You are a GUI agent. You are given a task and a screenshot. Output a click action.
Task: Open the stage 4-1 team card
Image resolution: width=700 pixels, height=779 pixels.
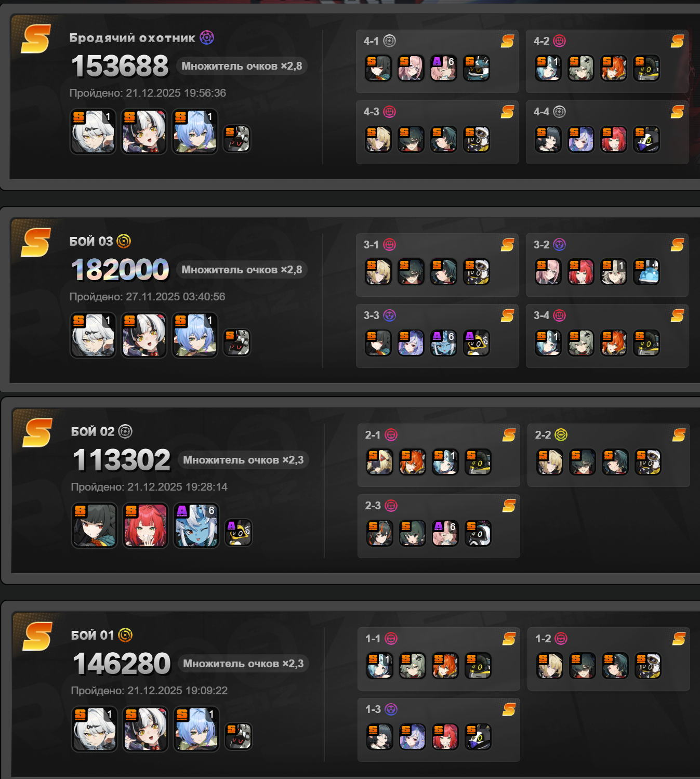(x=437, y=61)
